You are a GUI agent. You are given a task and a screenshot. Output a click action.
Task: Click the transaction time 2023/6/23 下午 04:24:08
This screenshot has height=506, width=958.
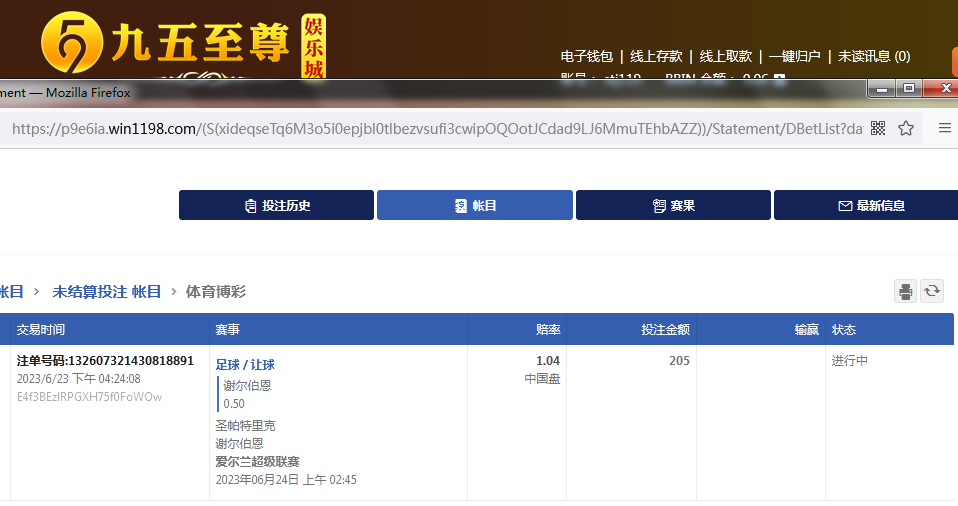click(x=78, y=379)
